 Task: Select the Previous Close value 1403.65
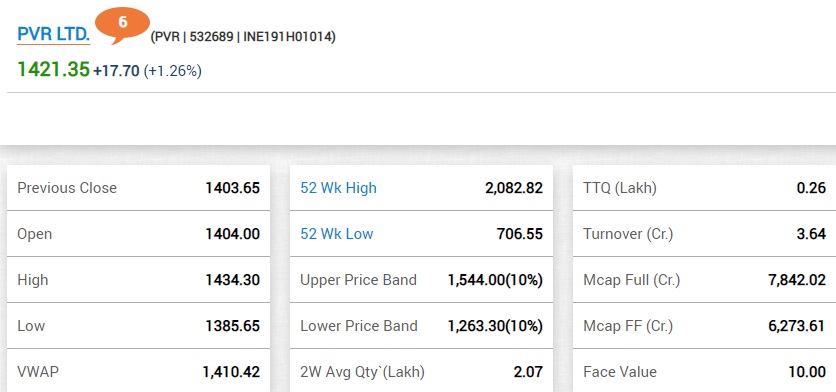[232, 188]
